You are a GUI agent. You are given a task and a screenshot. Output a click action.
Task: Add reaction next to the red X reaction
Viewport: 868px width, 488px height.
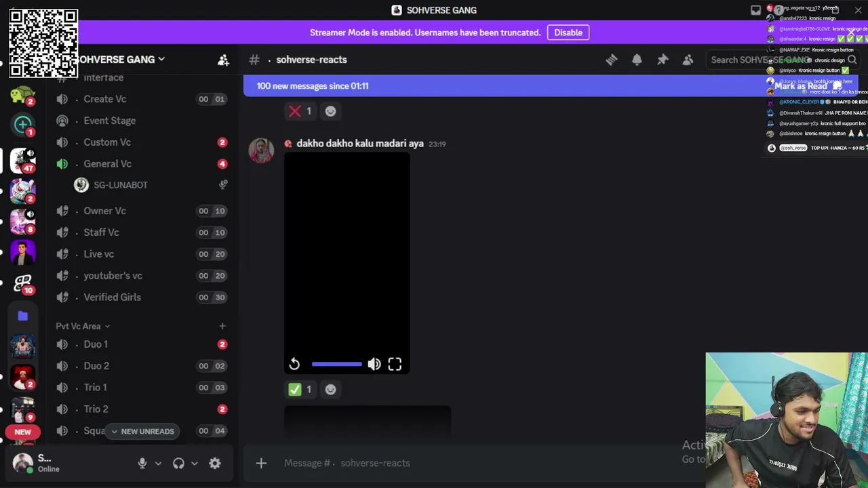point(330,111)
